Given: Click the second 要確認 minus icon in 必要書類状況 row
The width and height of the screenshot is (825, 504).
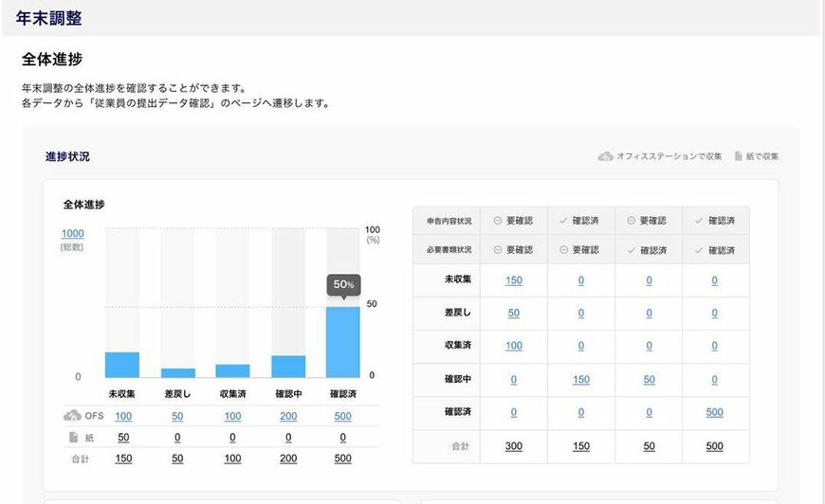Looking at the screenshot, I should pyautogui.click(x=563, y=250).
